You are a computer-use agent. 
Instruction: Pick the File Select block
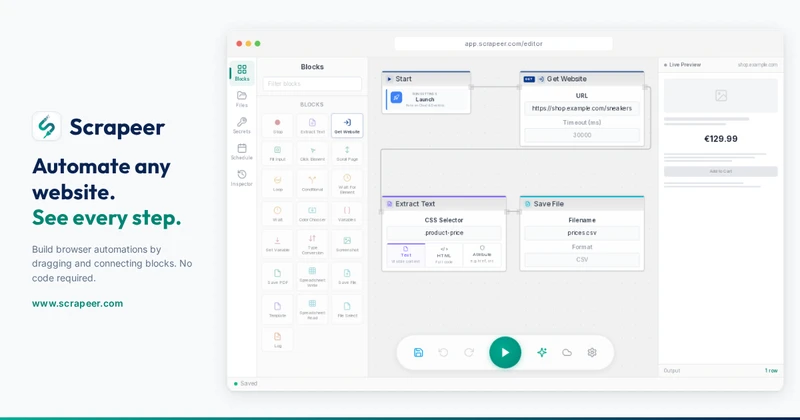coord(347,309)
